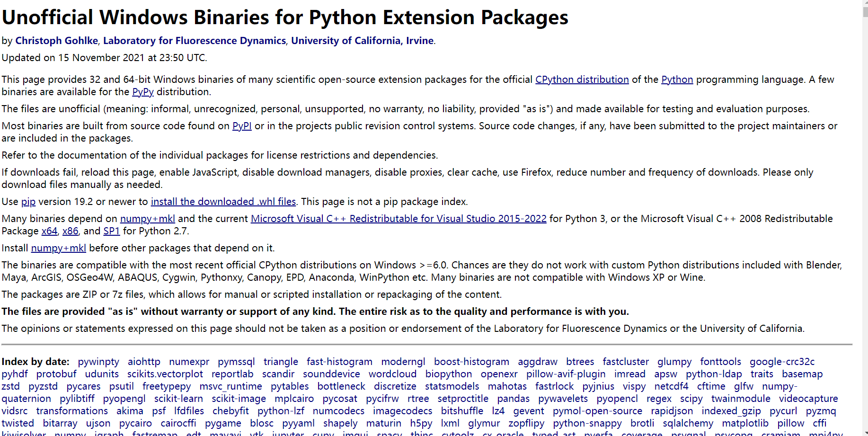Open the Python programming language link
This screenshot has width=868, height=436.
(x=677, y=80)
